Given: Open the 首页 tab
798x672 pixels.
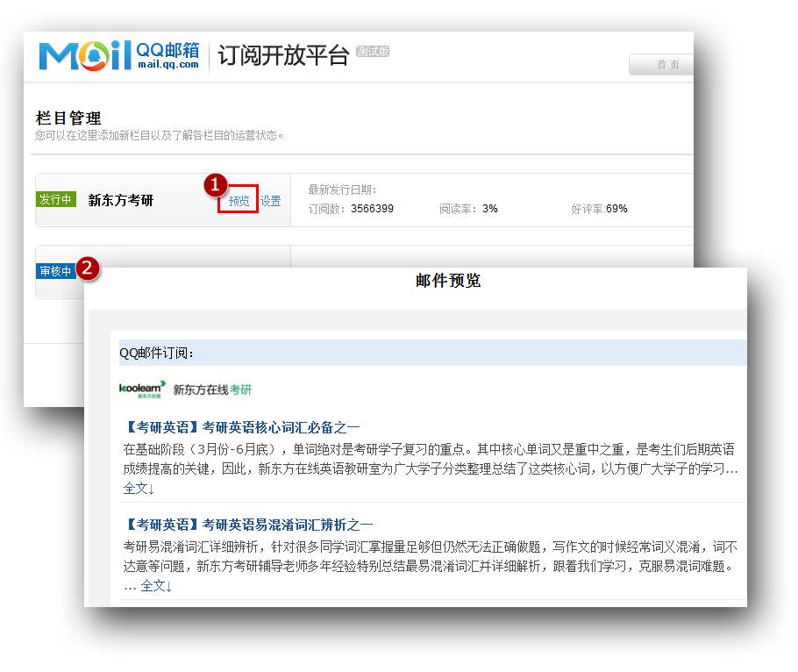Looking at the screenshot, I should coord(667,65).
